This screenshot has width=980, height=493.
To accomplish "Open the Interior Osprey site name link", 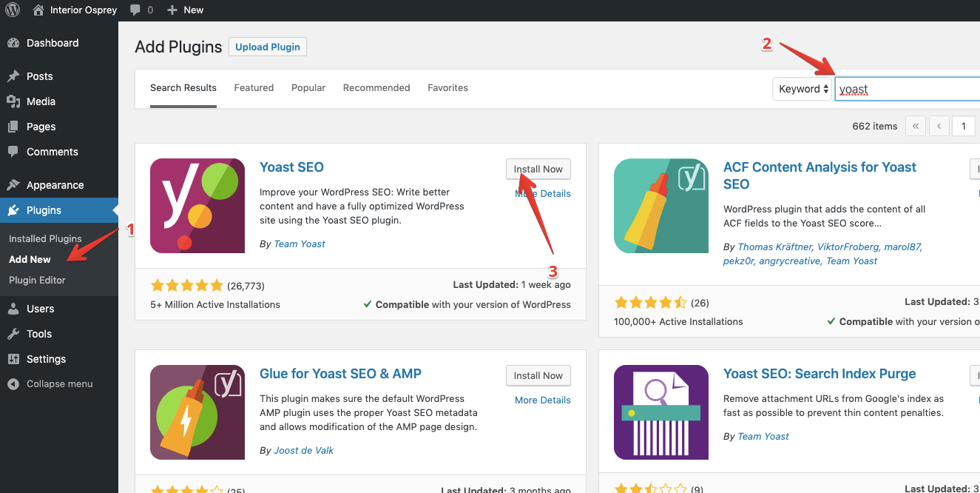I will coord(84,10).
